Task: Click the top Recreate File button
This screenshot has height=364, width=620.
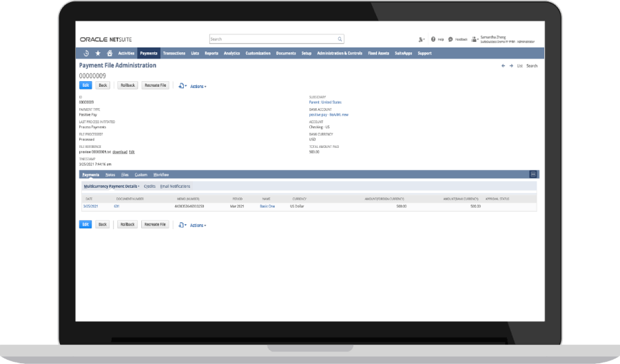Action: click(x=156, y=85)
